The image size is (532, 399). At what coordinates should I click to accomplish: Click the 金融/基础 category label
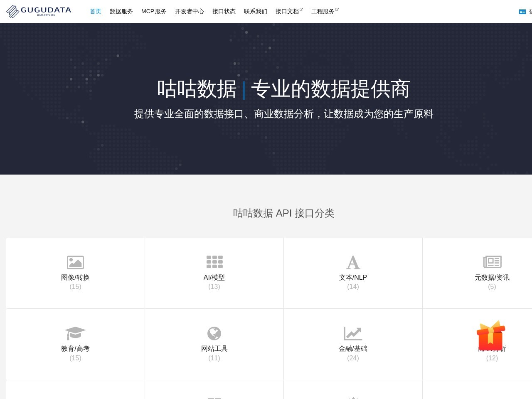[353, 349]
